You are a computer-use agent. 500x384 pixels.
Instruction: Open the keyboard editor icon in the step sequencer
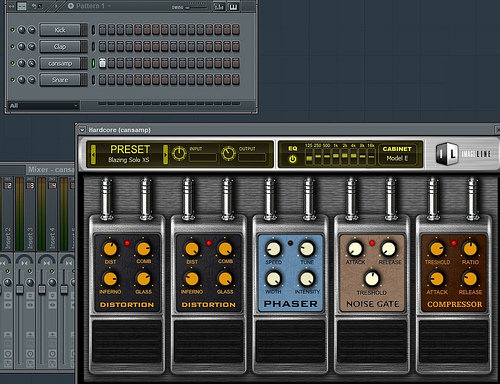point(233,6)
